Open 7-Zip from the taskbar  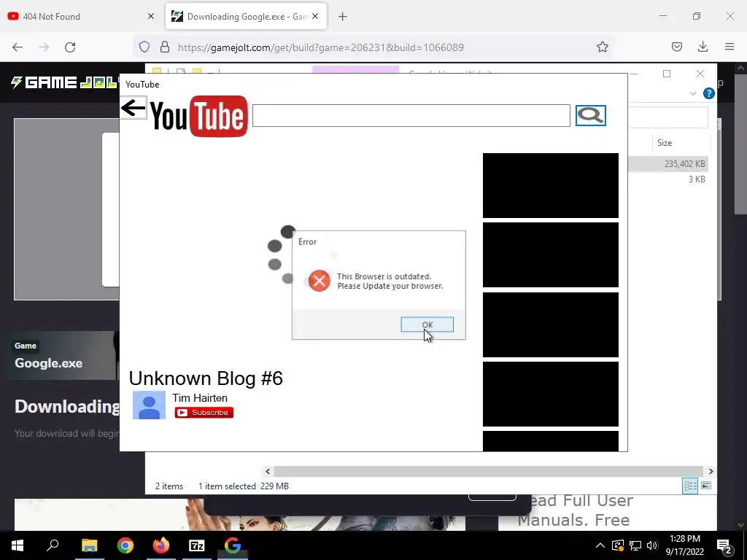[x=197, y=545]
